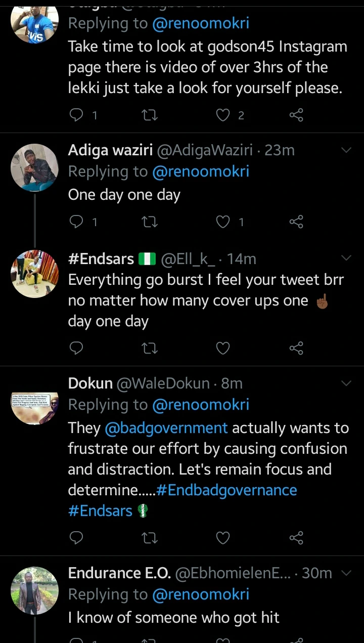The height and width of the screenshot is (643, 364).
Task: Like Adiga waziri's tweet
Action: (223, 222)
